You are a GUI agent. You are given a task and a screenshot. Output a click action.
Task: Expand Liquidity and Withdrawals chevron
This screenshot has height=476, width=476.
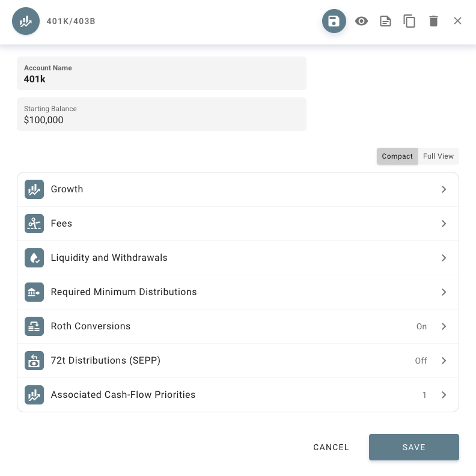(444, 258)
